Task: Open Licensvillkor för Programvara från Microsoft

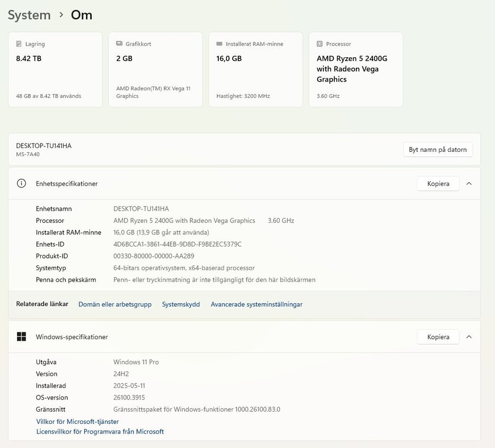Action: (x=100, y=431)
